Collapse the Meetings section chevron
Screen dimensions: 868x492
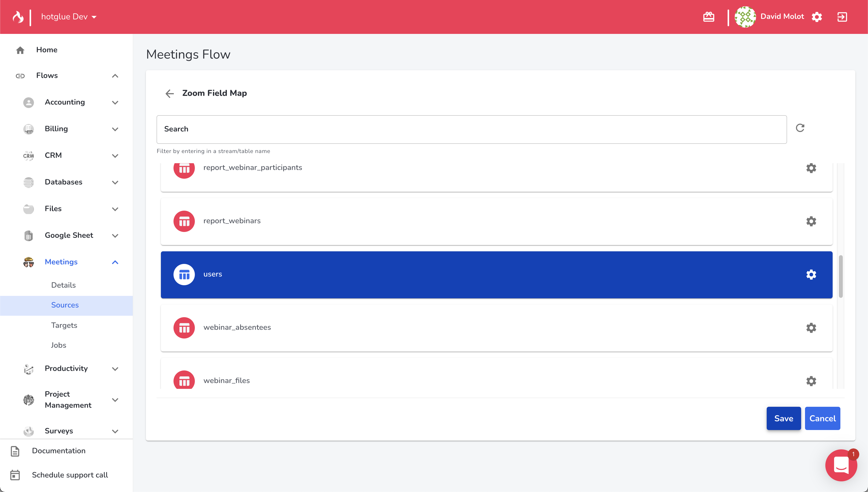coord(115,262)
